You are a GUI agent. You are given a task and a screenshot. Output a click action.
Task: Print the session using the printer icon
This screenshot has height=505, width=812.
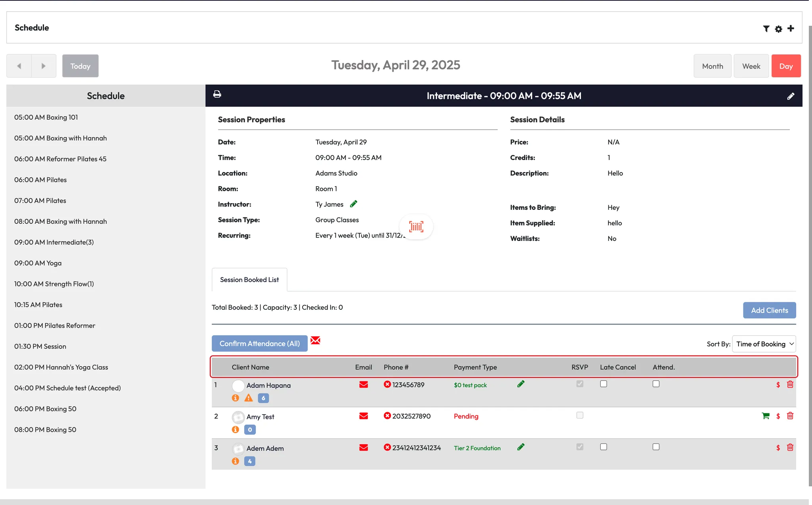(x=217, y=94)
